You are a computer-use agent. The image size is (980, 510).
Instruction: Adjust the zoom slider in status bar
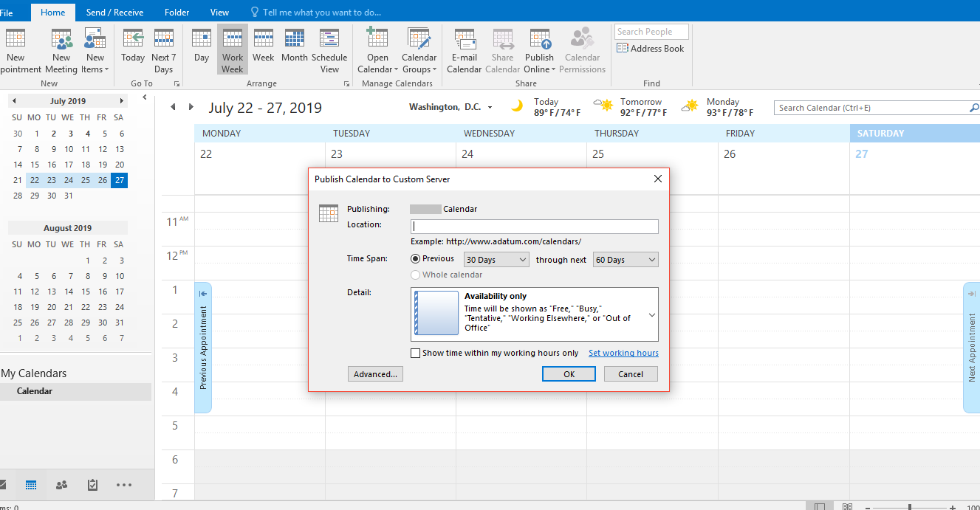tap(909, 507)
